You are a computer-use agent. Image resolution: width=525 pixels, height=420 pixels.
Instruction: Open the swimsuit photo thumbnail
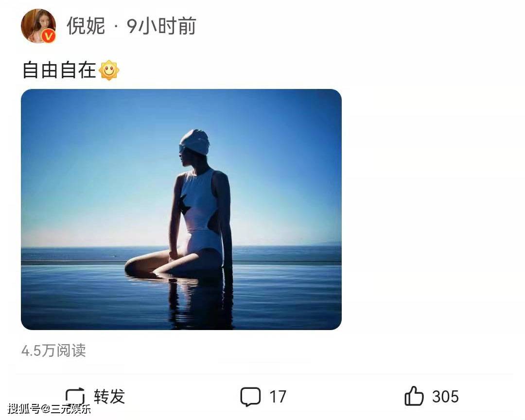pos(181,210)
